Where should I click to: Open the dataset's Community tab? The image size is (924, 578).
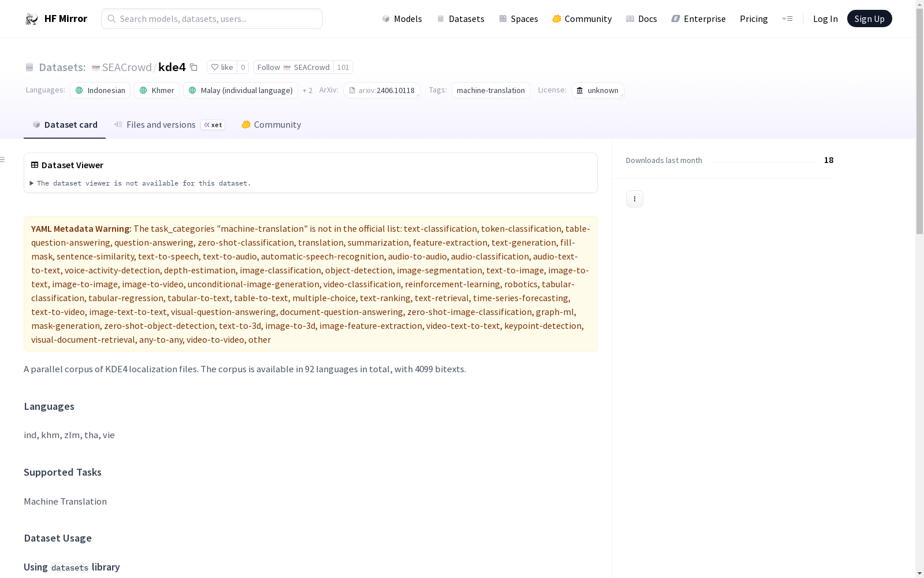pos(271,124)
